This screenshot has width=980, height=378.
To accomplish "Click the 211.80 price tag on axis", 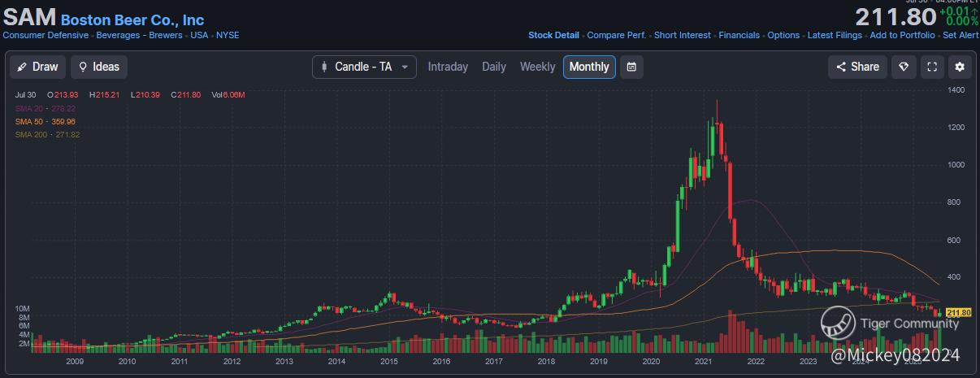I will coord(959,313).
